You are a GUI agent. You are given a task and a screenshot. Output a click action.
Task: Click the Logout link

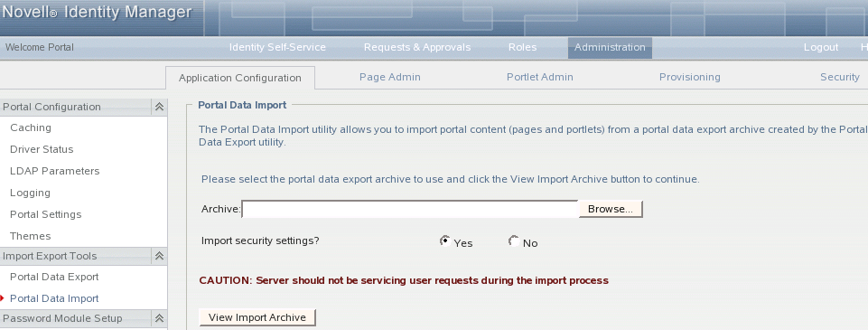click(821, 48)
